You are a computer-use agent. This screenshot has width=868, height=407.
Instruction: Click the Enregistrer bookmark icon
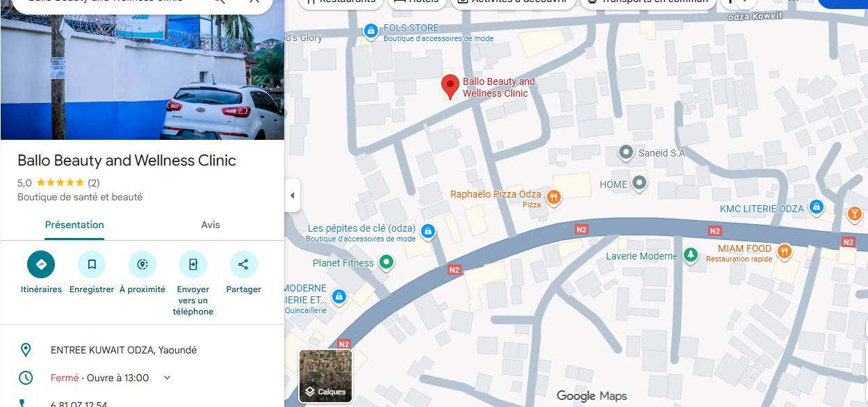(92, 264)
